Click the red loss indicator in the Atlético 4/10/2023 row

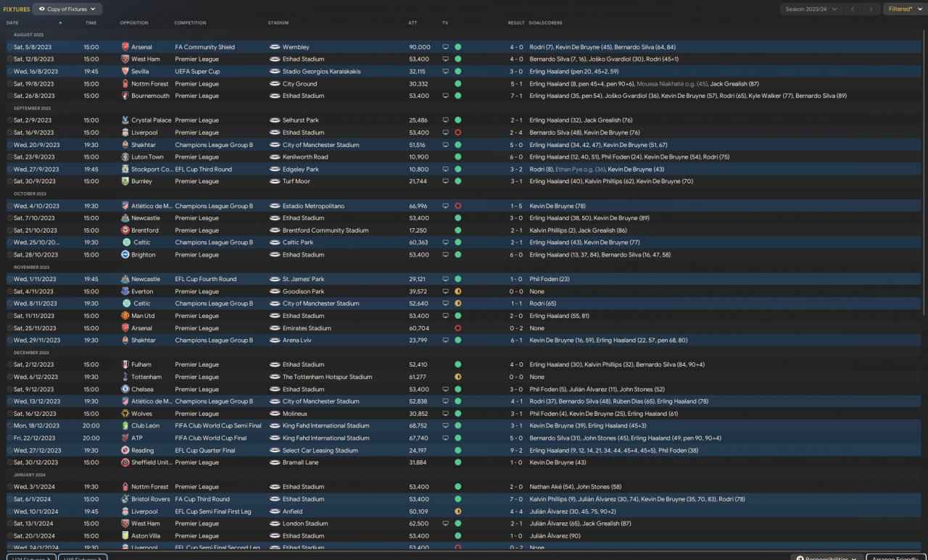pyautogui.click(x=457, y=206)
